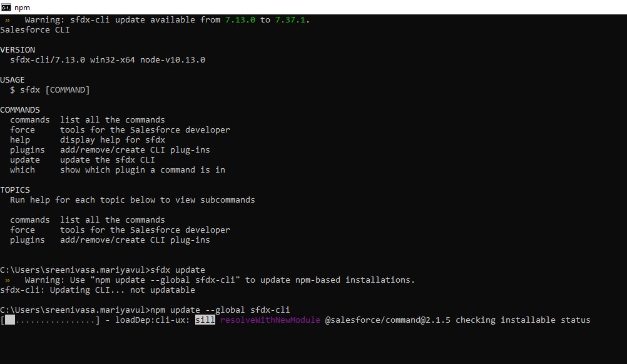Click the command prompt icon in the title bar
This screenshot has height=364, width=627.
6,7
